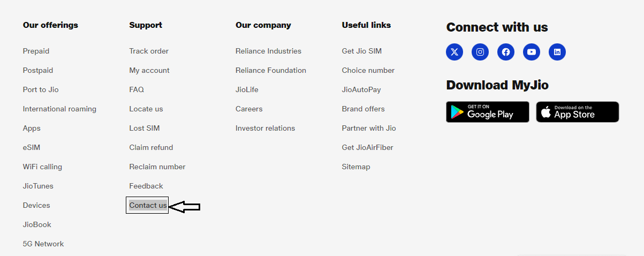Click the YouTube social icon
The image size is (644, 256).
coord(532,52)
